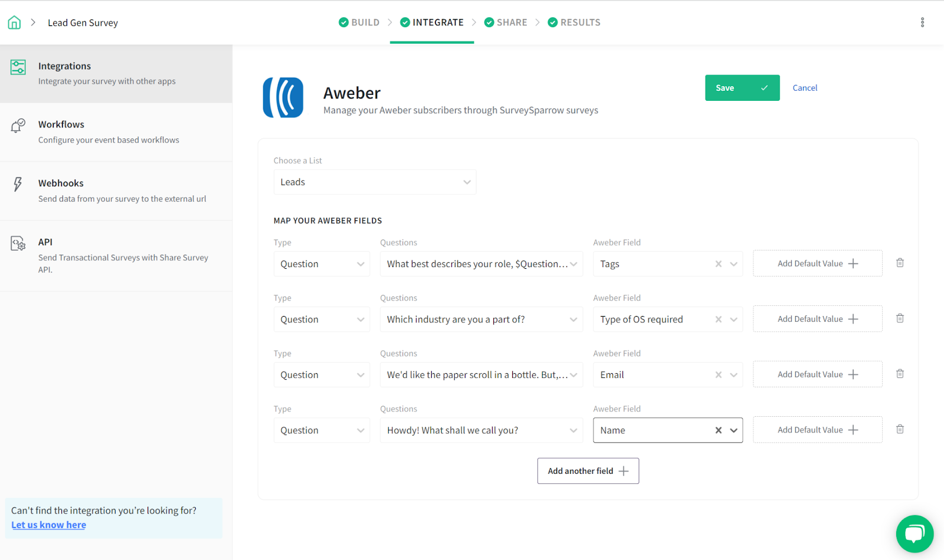Open the Workflows sidebar section

116,132
